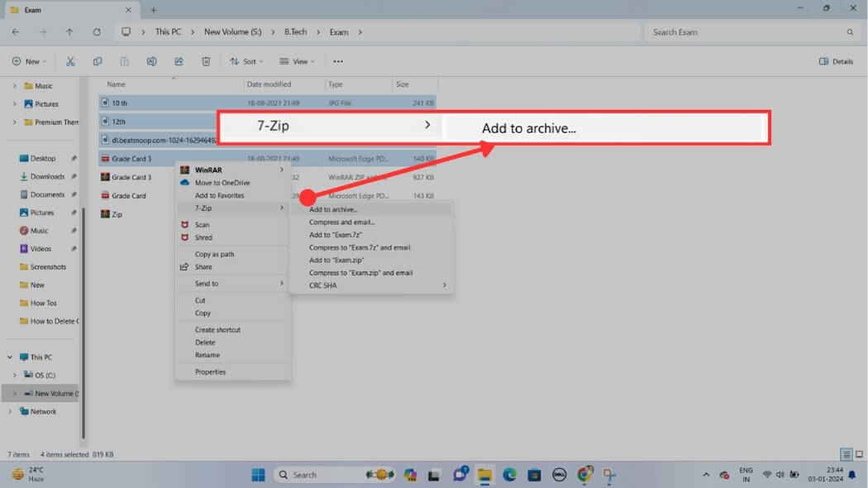Viewport: 868px width, 488px height.
Task: Expand the Pictures tree node at top
Action: (14, 104)
